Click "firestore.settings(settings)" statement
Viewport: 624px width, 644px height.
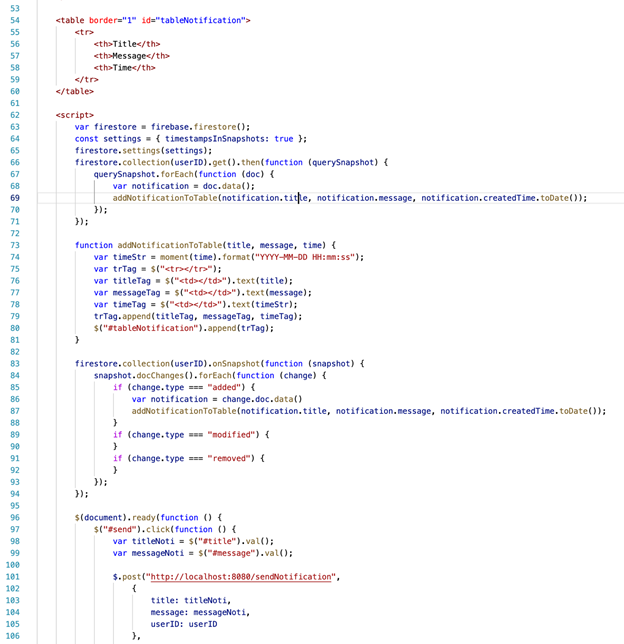click(x=141, y=151)
